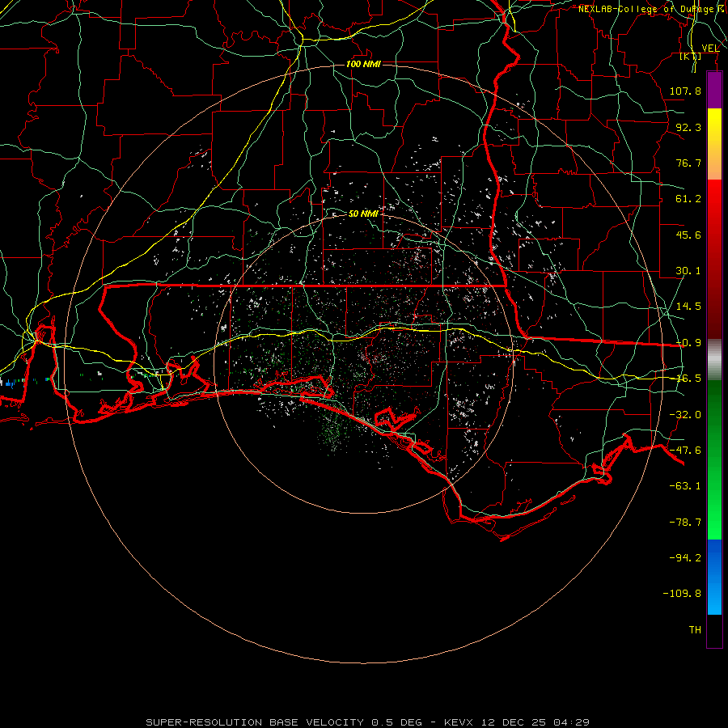Select the 45.6 velocity scale value
The image size is (728, 728).
point(688,235)
